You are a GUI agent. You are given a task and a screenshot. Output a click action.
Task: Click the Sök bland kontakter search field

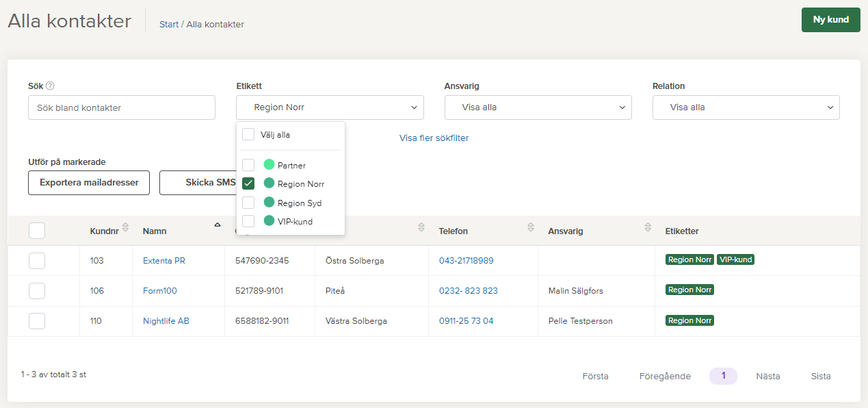[x=122, y=107]
